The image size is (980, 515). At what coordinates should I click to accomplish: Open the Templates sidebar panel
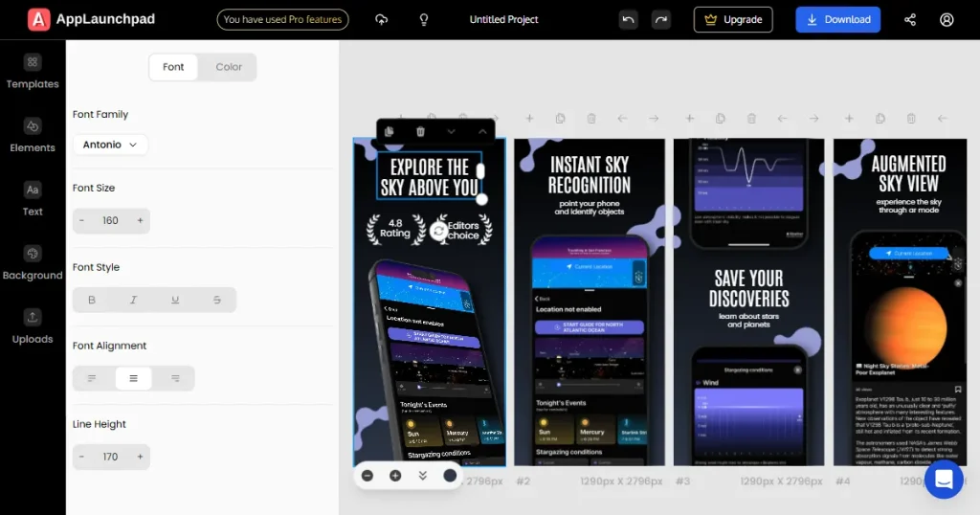point(33,72)
